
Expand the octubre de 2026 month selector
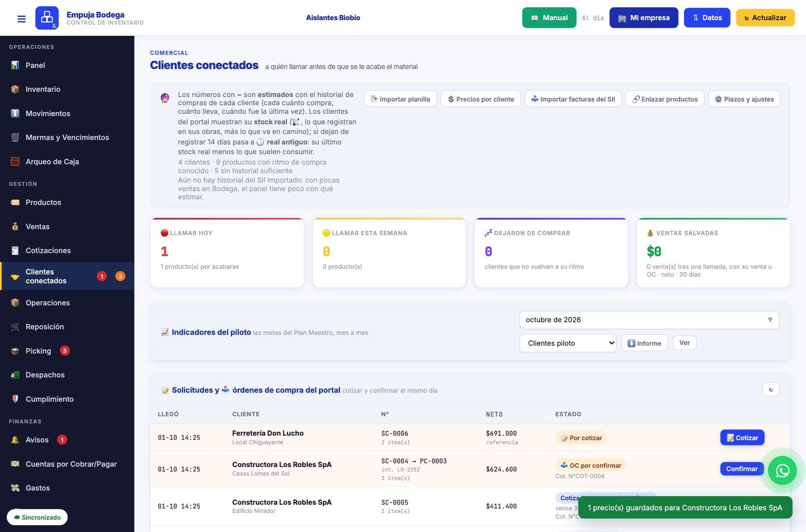[x=649, y=320]
